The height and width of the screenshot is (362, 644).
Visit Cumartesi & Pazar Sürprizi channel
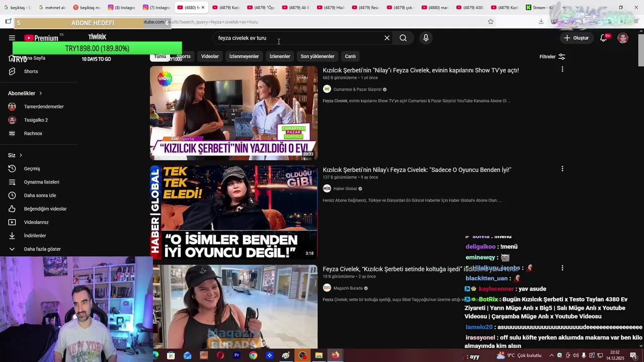coord(357,89)
